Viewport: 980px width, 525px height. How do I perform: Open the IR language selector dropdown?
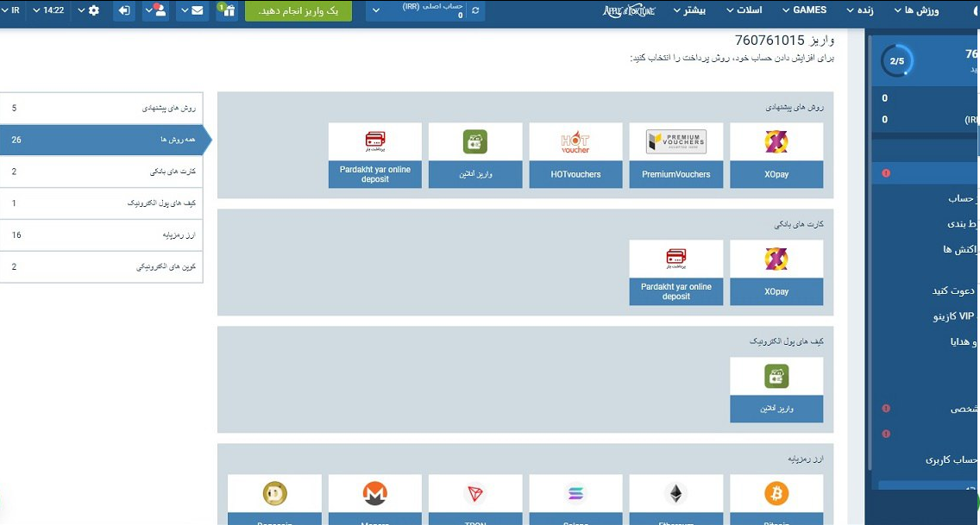click(x=21, y=11)
